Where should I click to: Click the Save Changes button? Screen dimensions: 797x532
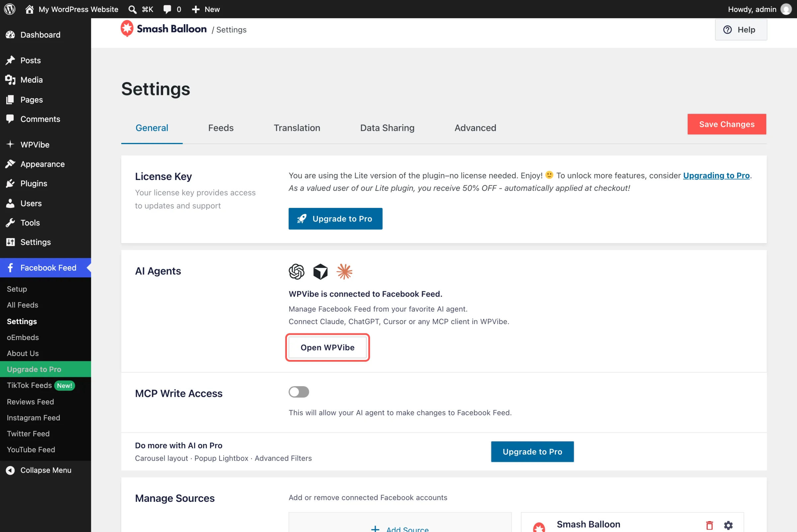(x=726, y=124)
